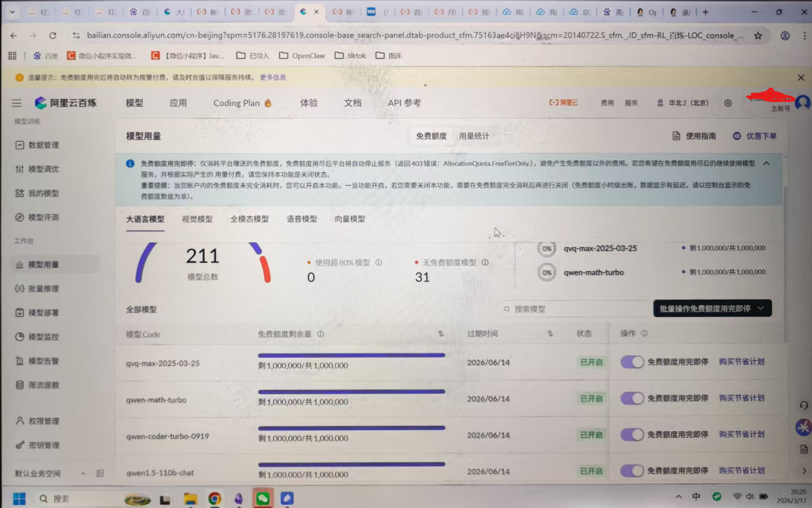
Task: Switch to 用量统计 tab
Action: pyautogui.click(x=474, y=136)
